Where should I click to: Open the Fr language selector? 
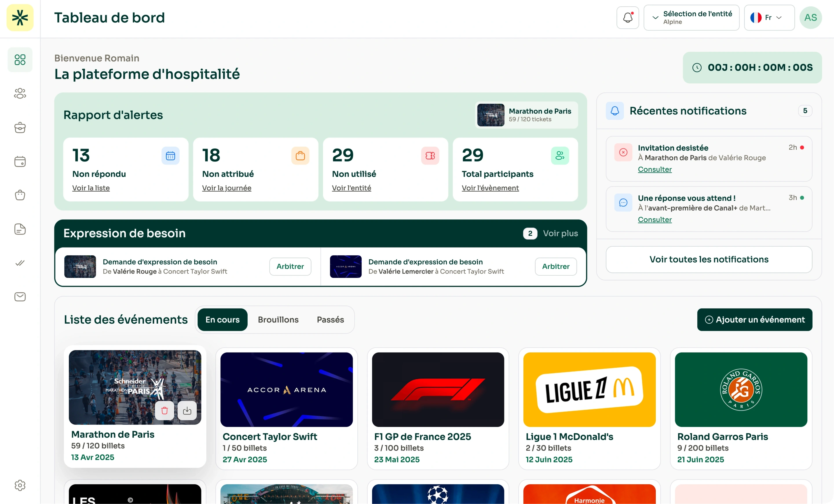[x=769, y=18]
